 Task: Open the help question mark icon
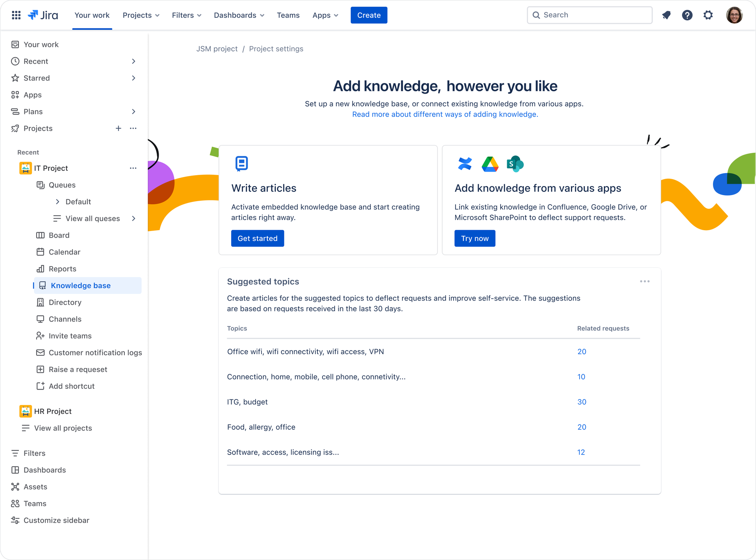(687, 15)
